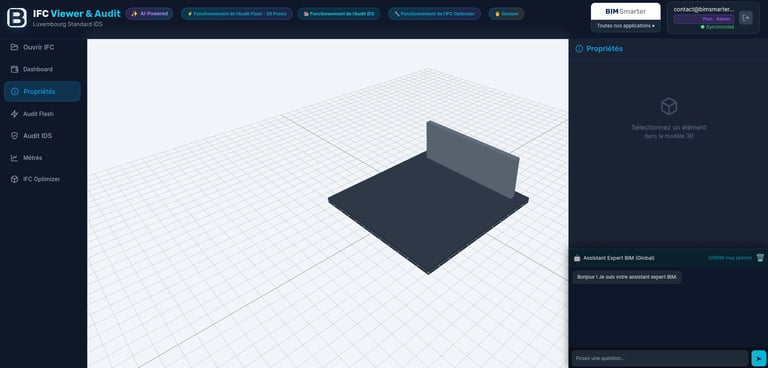Image resolution: width=768 pixels, height=368 pixels.
Task: Click the BIM Smarter logo card
Action: tap(625, 11)
